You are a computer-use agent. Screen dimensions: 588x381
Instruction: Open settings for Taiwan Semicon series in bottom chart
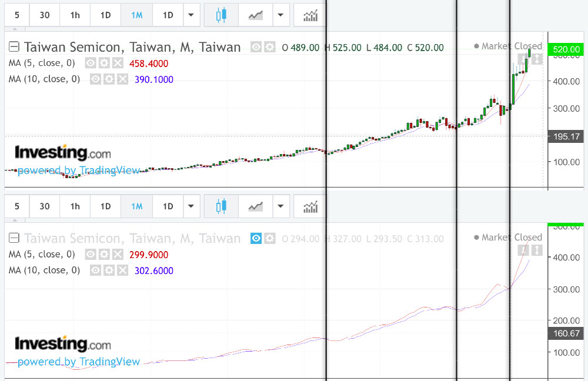tap(270, 238)
